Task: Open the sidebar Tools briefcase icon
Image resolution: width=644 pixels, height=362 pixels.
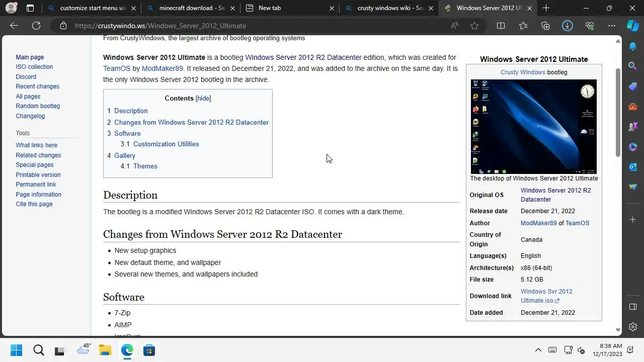Action: 633,107
